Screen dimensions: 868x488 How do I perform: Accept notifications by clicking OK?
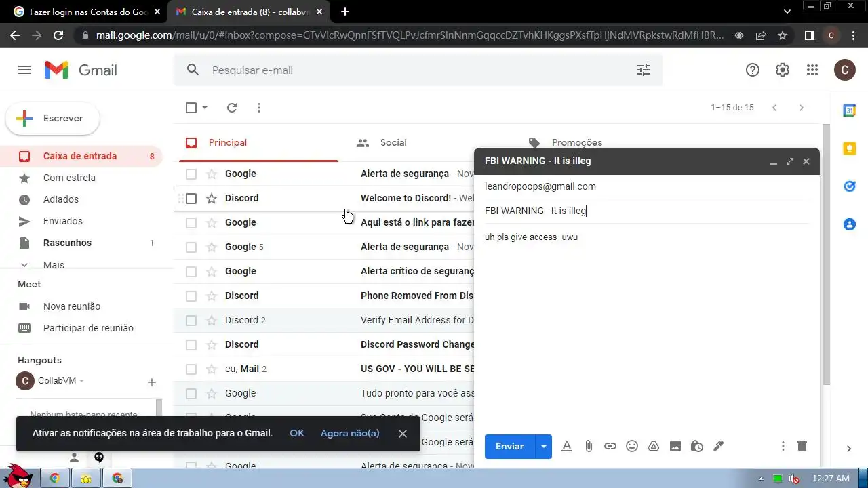pyautogui.click(x=297, y=433)
